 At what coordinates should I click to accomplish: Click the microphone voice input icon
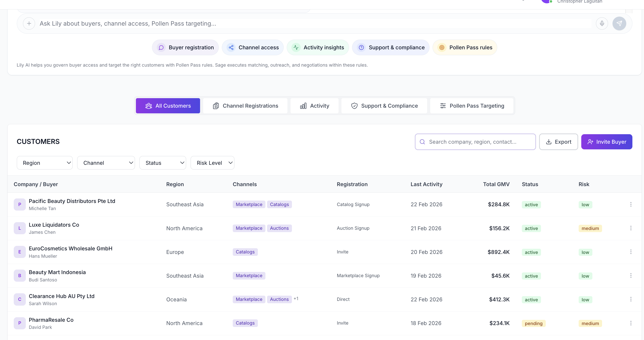coord(602,23)
